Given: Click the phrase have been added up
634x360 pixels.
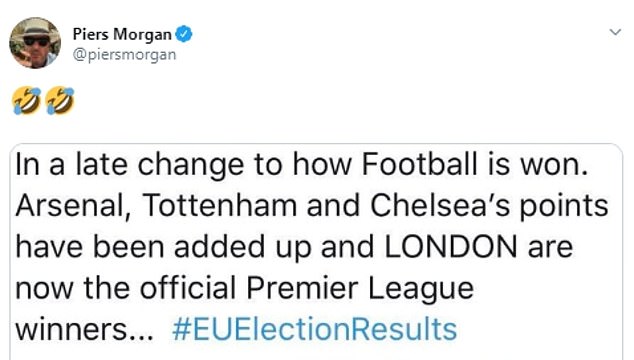Looking at the screenshot, I should click(x=163, y=248).
